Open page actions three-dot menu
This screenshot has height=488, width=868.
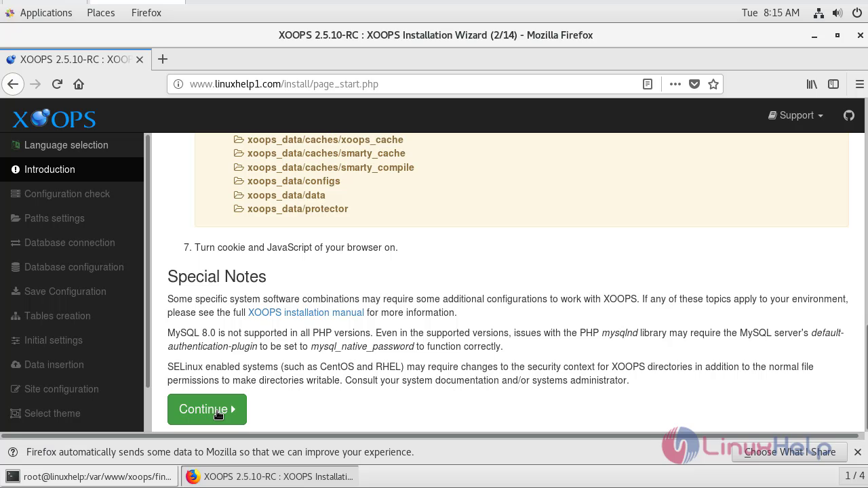[x=675, y=84]
